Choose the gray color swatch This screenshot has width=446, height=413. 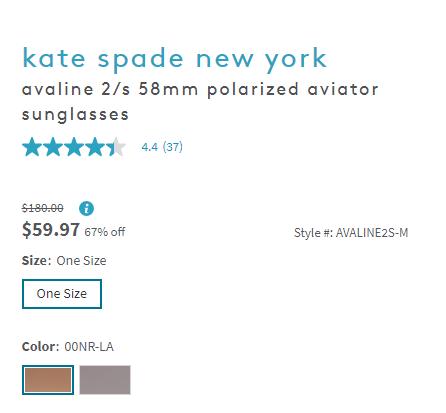pyautogui.click(x=105, y=380)
